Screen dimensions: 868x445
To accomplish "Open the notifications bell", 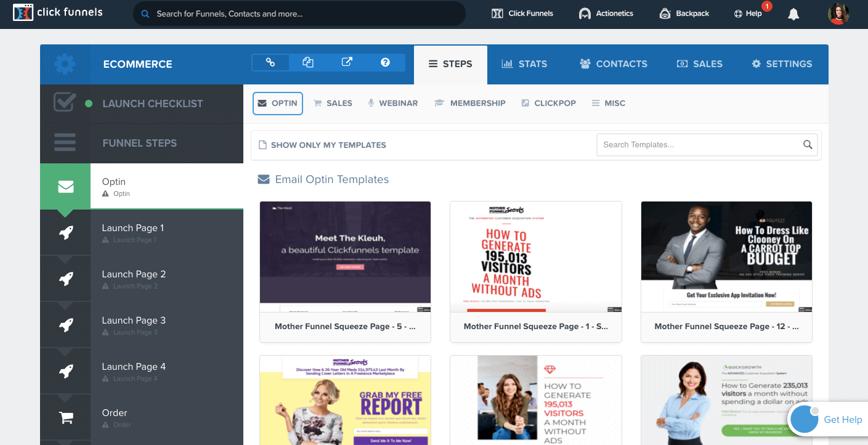I will tap(793, 14).
